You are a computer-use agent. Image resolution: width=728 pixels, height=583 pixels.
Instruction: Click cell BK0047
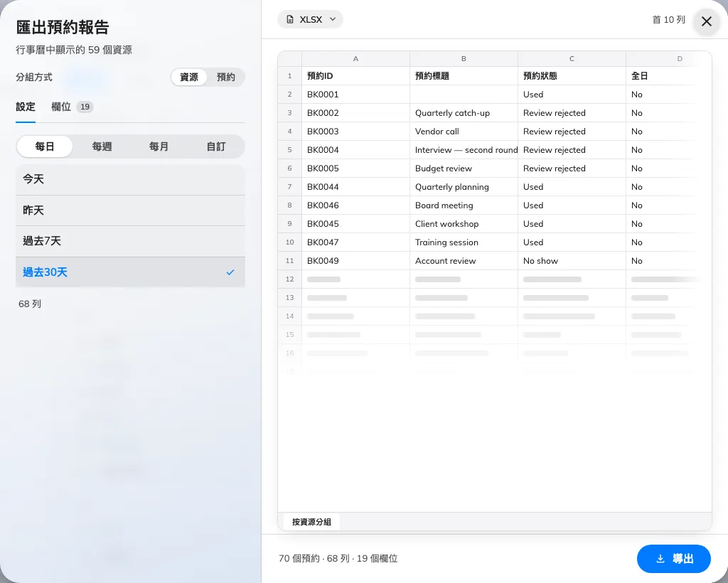point(355,242)
